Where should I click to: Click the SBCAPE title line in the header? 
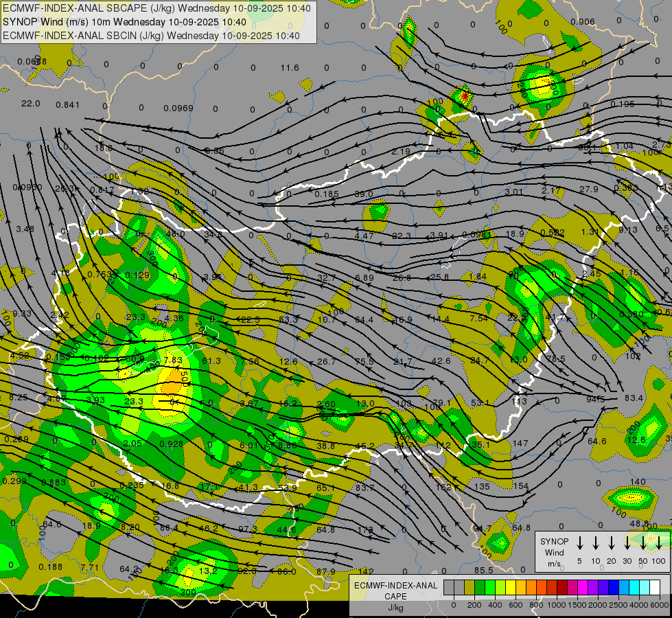point(157,8)
